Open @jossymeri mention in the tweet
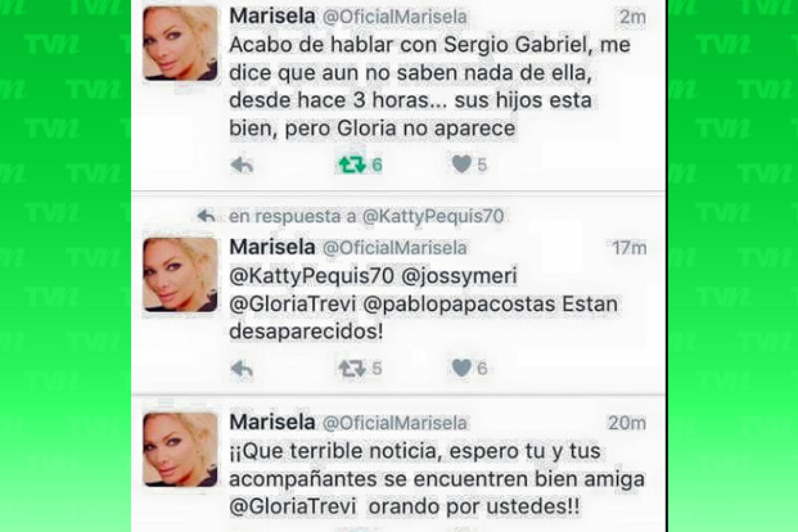Image resolution: width=798 pixels, height=532 pixels. click(459, 277)
